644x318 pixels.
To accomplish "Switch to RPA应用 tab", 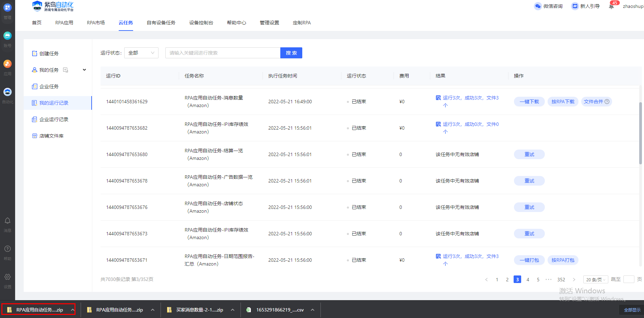I will 64,23.
